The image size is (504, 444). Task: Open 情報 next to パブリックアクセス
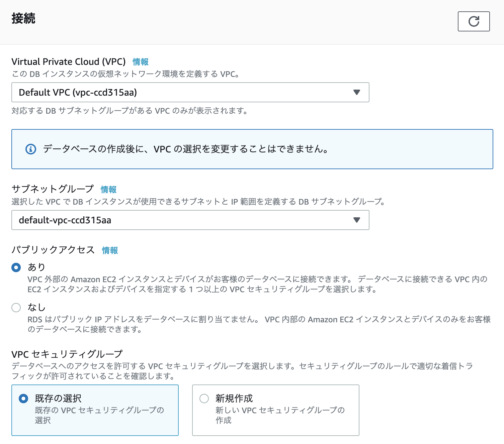pos(110,250)
